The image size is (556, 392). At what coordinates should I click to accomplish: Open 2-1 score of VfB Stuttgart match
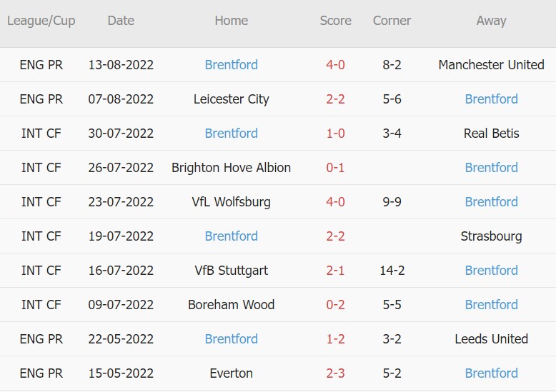coord(335,271)
